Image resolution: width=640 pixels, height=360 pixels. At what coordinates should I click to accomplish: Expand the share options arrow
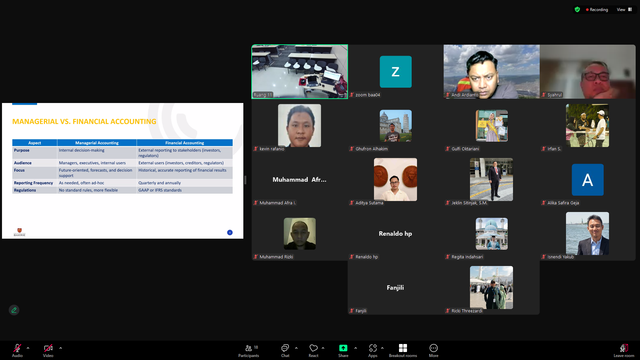356,348
